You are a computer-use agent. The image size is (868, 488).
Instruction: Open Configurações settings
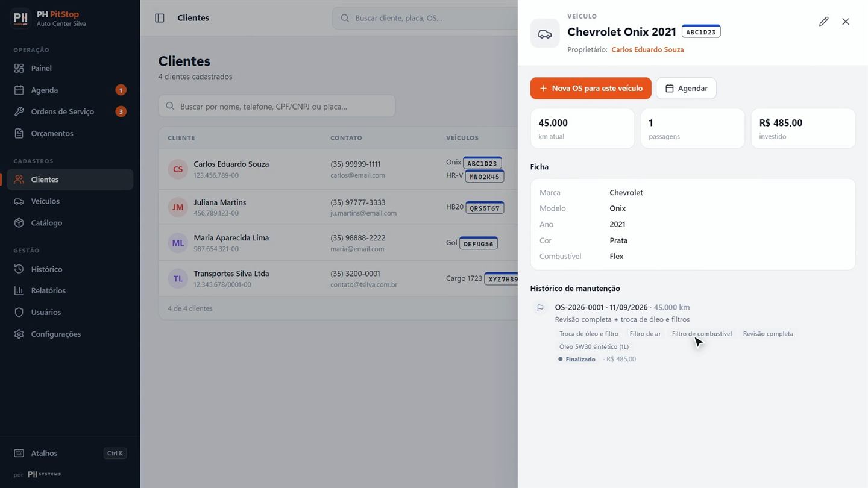70,334
